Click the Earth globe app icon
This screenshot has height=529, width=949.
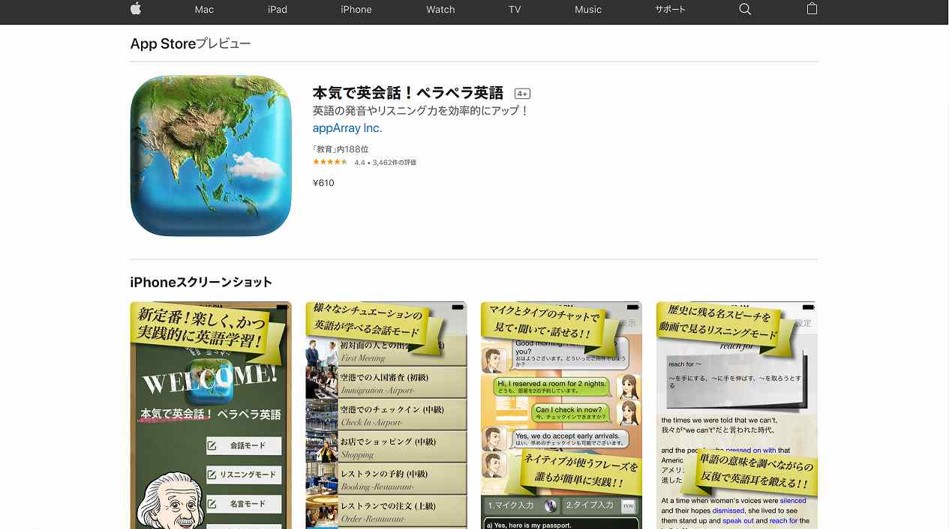pyautogui.click(x=211, y=156)
